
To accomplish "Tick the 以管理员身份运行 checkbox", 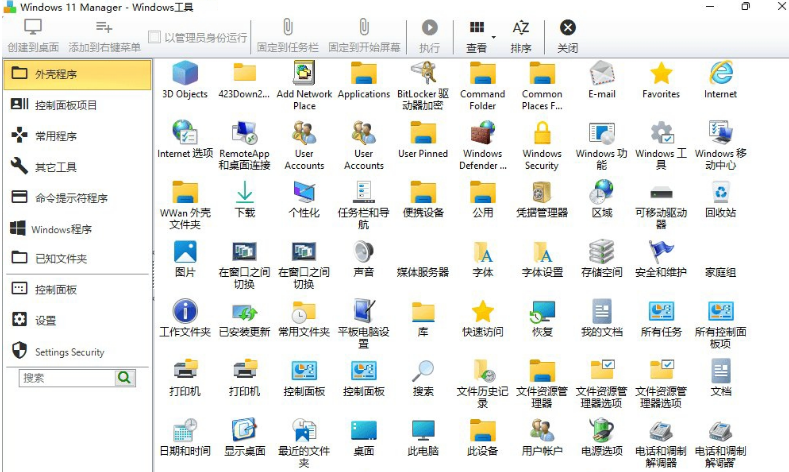I will click(x=154, y=37).
